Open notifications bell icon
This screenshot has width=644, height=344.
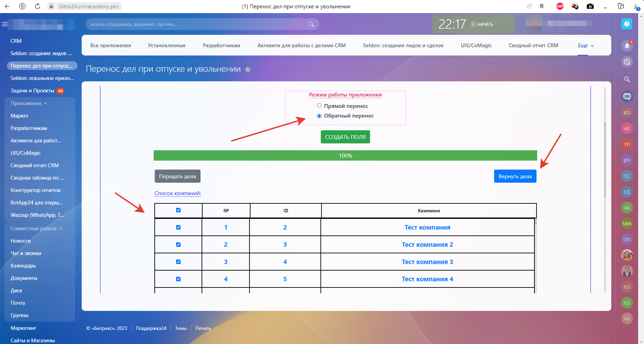(627, 45)
